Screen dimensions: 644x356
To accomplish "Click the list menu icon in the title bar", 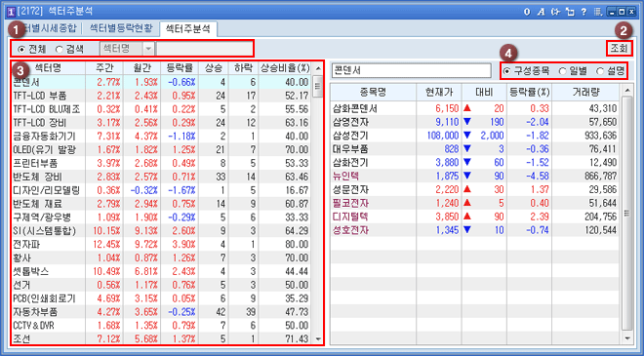I will 598,12.
